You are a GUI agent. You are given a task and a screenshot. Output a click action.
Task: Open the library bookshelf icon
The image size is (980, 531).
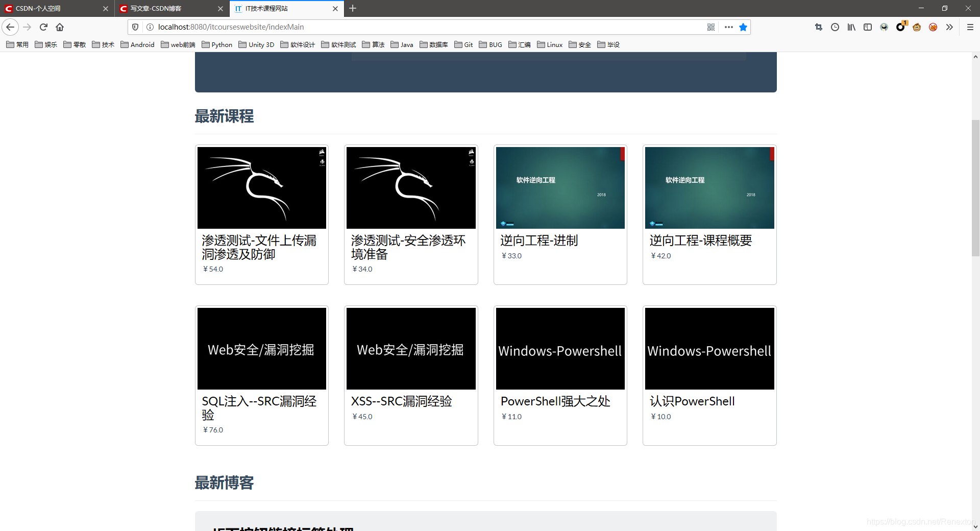851,27
